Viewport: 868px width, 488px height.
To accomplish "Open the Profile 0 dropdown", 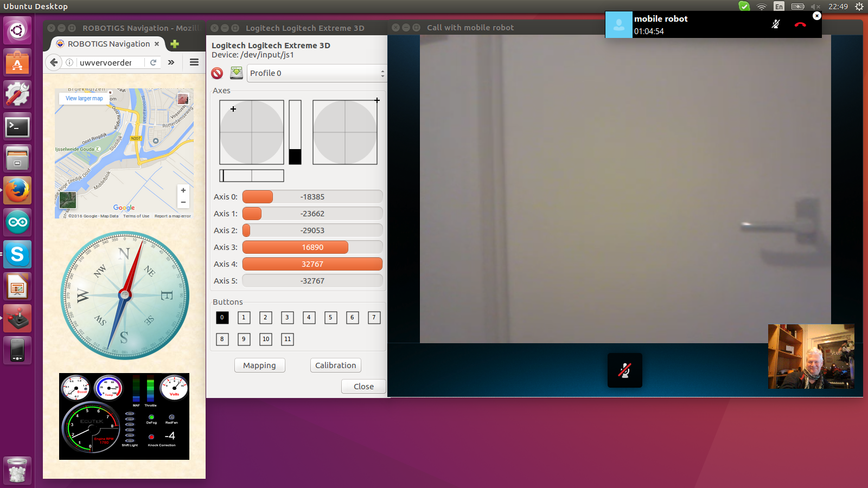I will click(316, 73).
